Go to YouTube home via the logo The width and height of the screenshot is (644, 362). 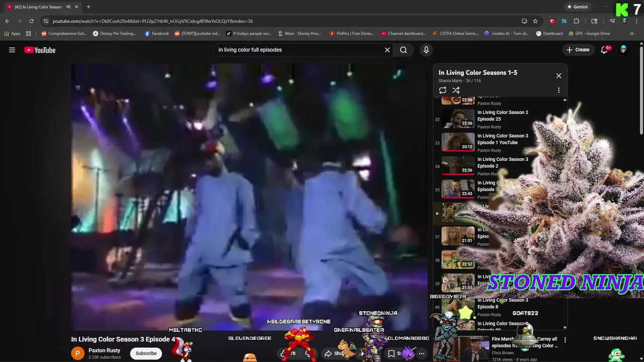click(x=40, y=50)
